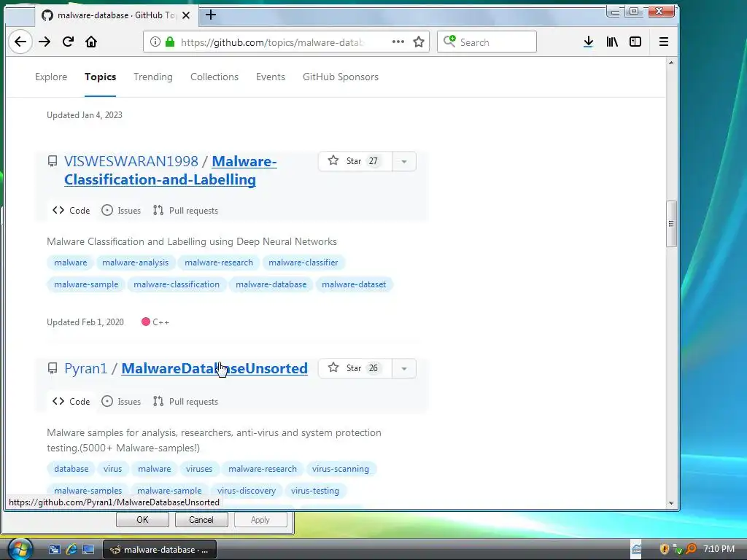Expand star list dropdown for Malware-Classification-and-Labelling
Screen dimensions: 747x560
[x=404, y=161]
